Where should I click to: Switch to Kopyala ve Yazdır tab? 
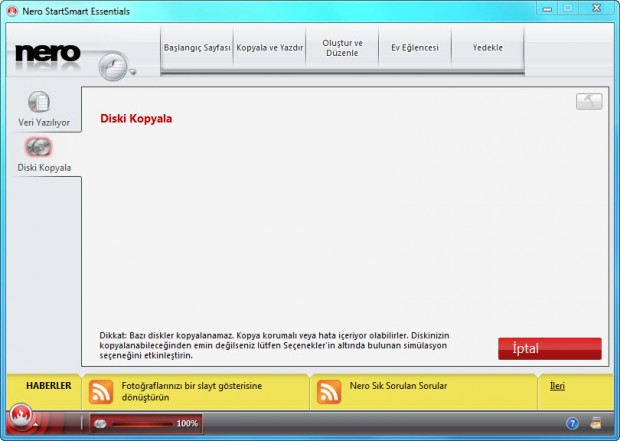tap(270, 48)
